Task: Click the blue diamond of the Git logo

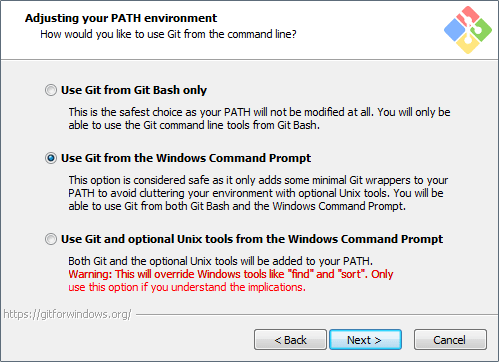Action: [x=455, y=30]
